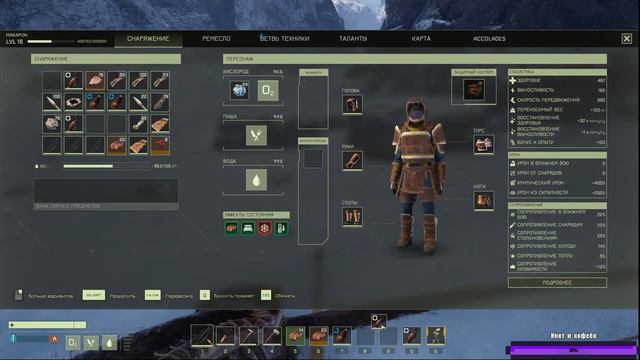Click the Урон в ближнем бою row
640x360 pixels.
557,163
